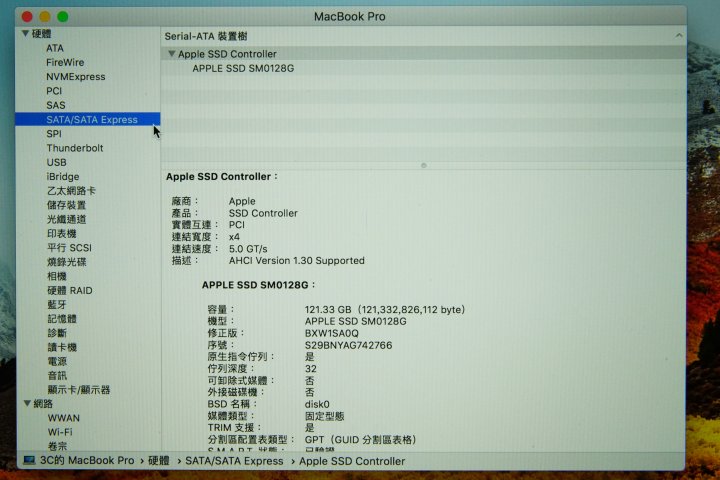The width and height of the screenshot is (720, 480).
Task: Select 儲存裝置 storage item
Action: coord(66,205)
